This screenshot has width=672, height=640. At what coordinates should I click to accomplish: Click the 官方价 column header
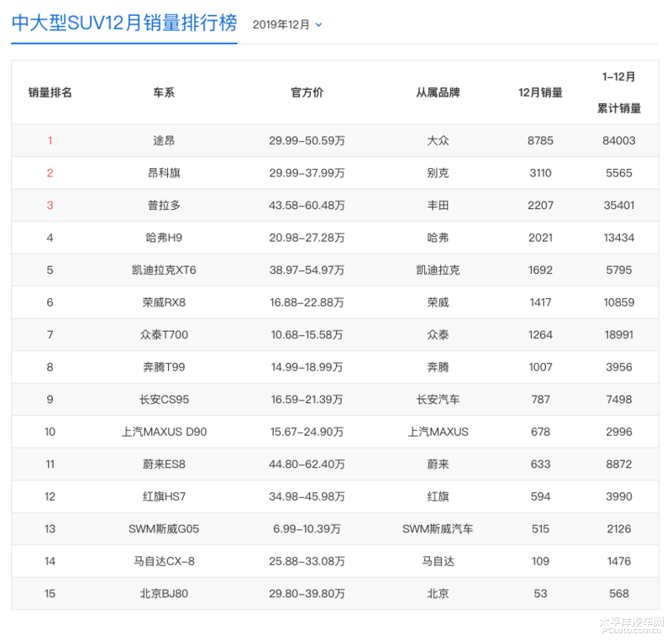[x=307, y=92]
